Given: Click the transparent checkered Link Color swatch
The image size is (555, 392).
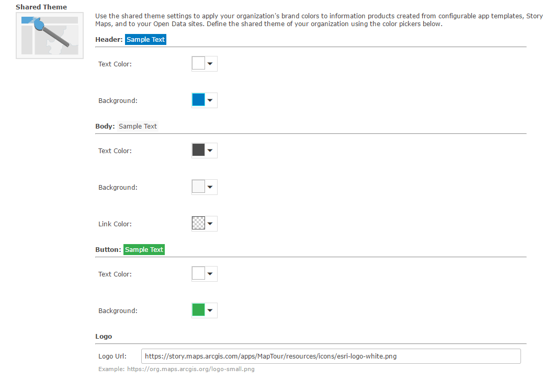Looking at the screenshot, I should tap(198, 224).
